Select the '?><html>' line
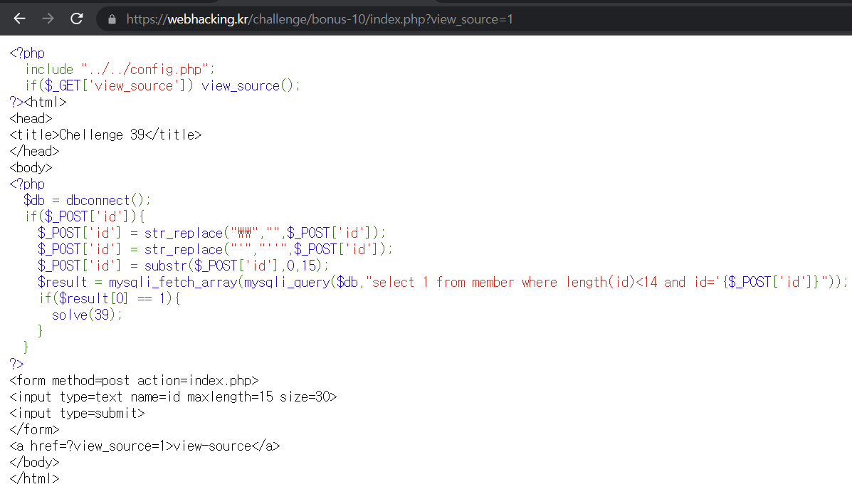 (x=38, y=103)
